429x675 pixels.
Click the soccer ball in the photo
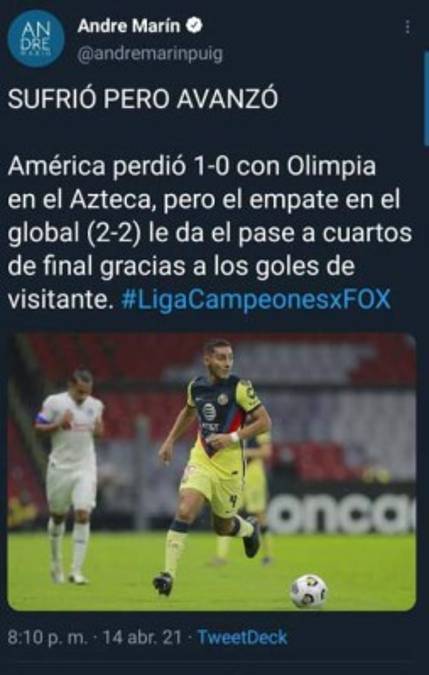point(308,591)
